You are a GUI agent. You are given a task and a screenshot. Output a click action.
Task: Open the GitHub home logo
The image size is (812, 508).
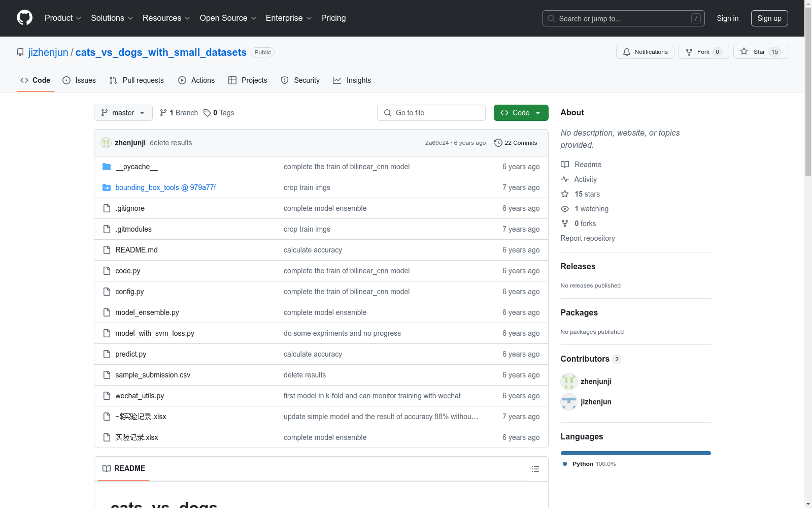(24, 18)
